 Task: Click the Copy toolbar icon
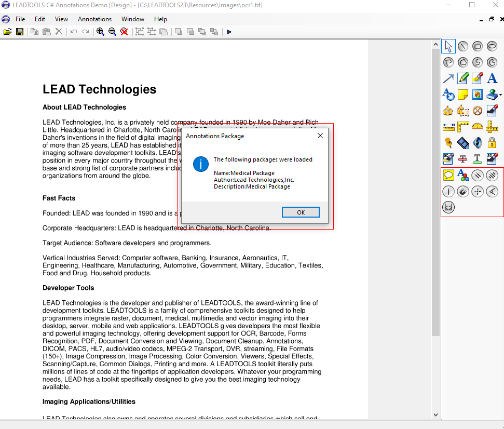pos(34,32)
